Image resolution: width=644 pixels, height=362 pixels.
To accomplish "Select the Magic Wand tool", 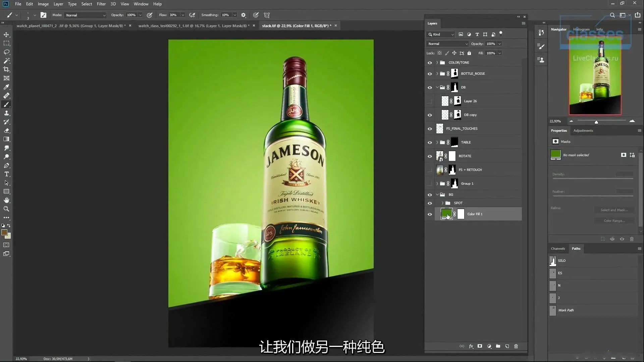I will [x=6, y=61].
